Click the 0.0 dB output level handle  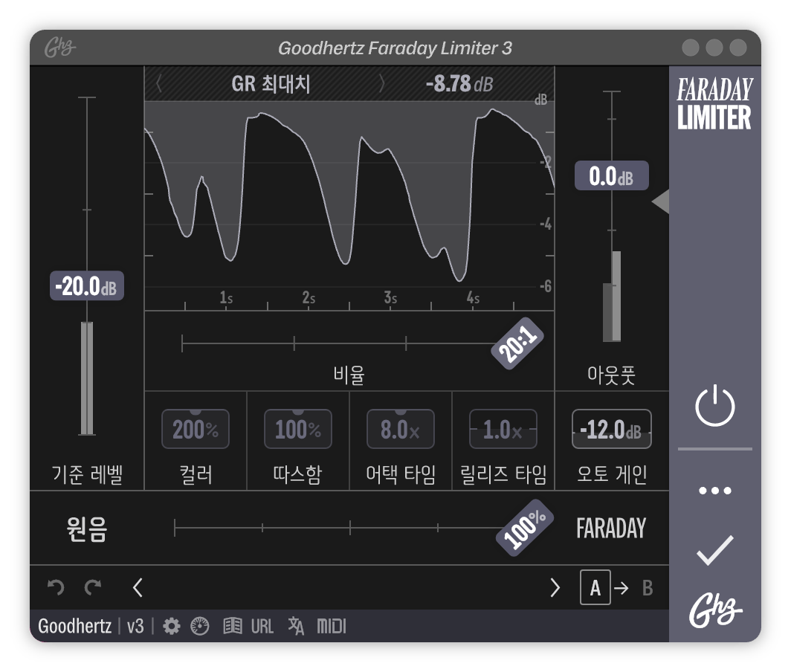point(611,175)
